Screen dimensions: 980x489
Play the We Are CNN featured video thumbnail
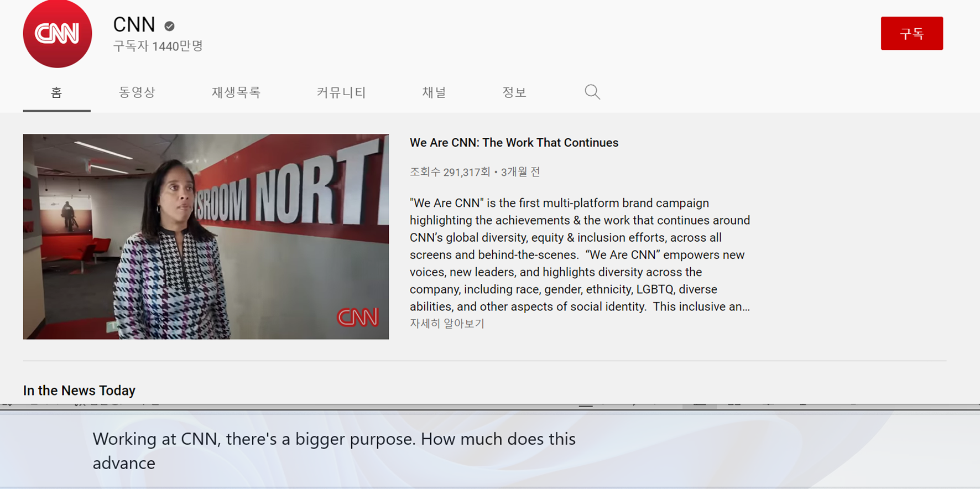206,236
